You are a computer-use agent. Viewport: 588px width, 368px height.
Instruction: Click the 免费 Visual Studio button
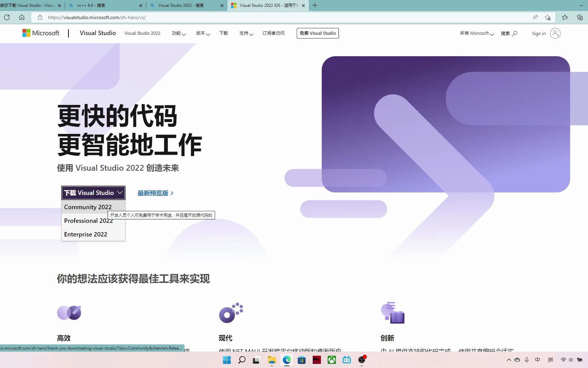318,33
